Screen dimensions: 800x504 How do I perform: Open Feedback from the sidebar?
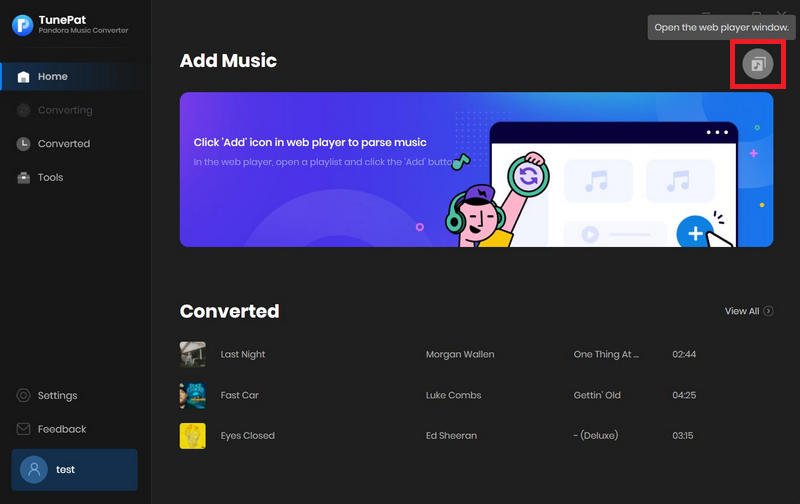62,429
